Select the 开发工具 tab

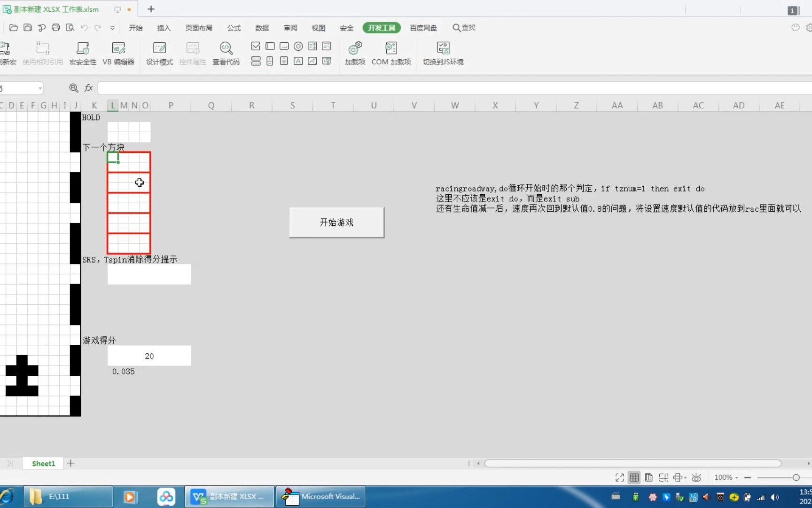tap(382, 28)
